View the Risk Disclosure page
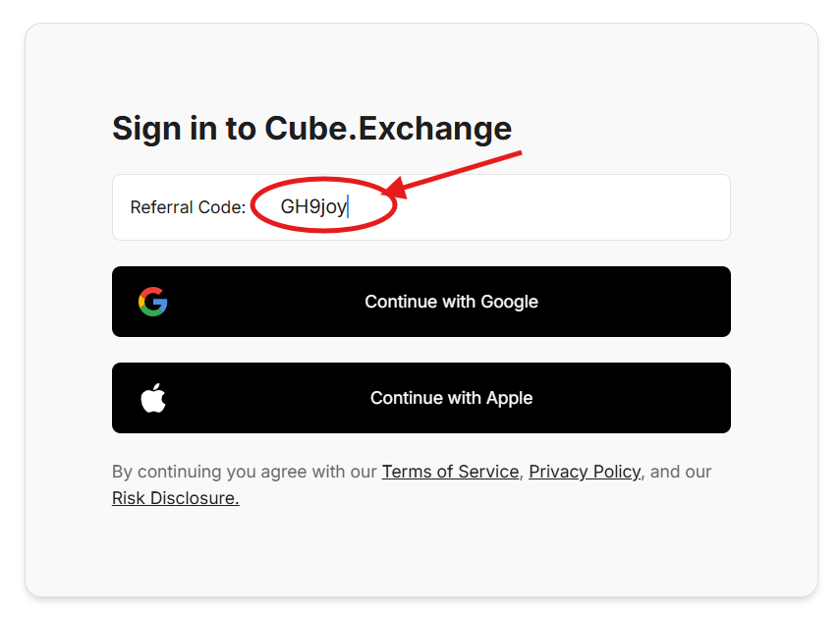The width and height of the screenshot is (840, 619). 175,498
